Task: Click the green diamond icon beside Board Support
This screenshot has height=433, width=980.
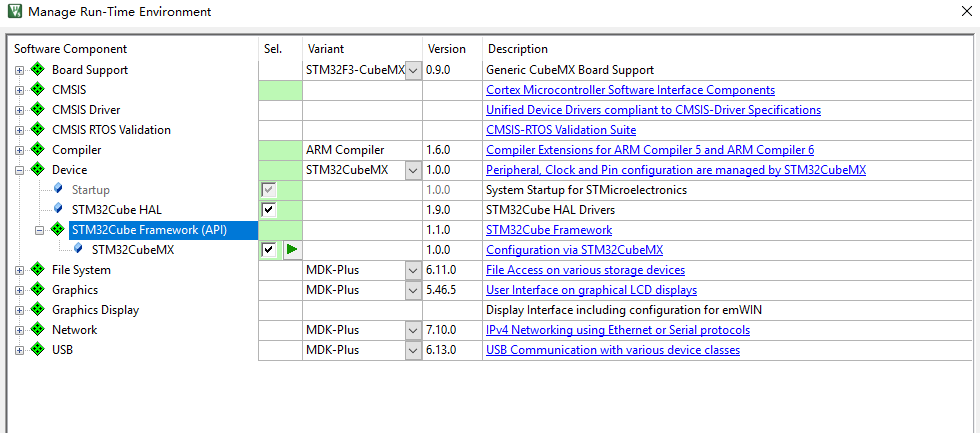Action: 38,69
